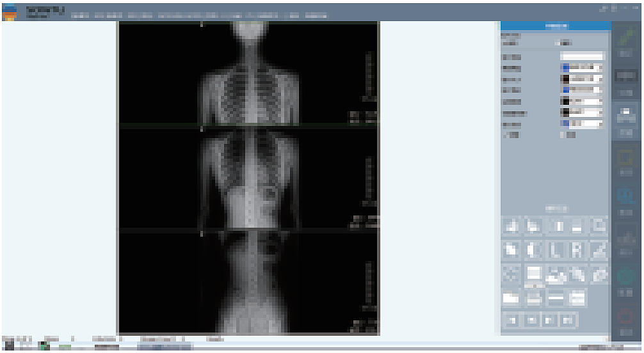
Task: Open the first color dropdown under the text field
Action: (x=582, y=67)
